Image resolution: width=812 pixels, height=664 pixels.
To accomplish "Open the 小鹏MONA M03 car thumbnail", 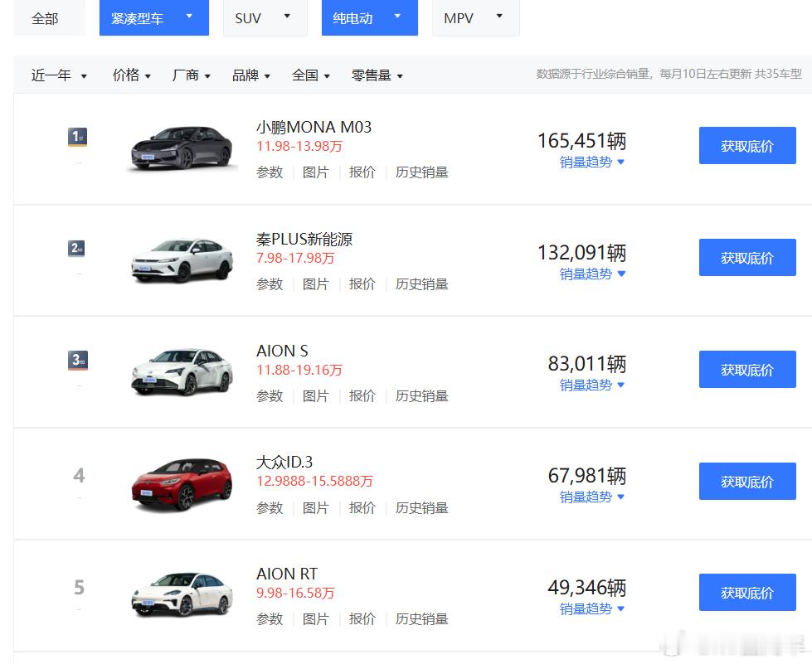I will tap(182, 148).
